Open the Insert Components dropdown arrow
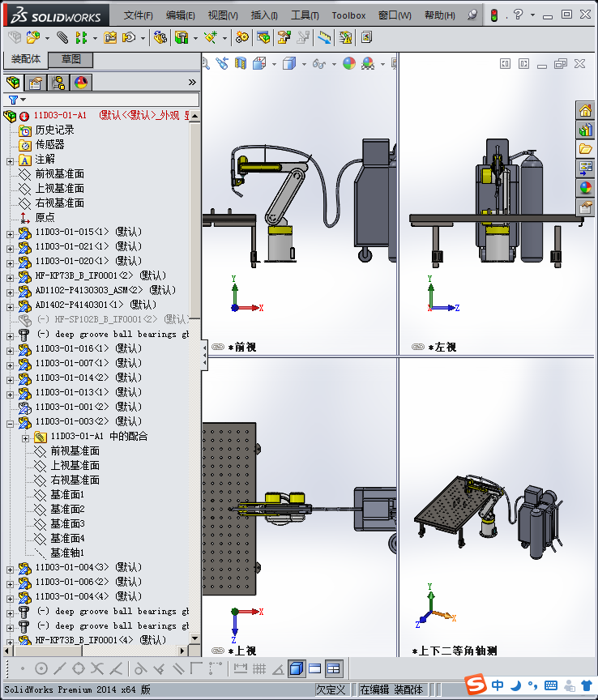This screenshot has height=700, width=598. (x=47, y=39)
